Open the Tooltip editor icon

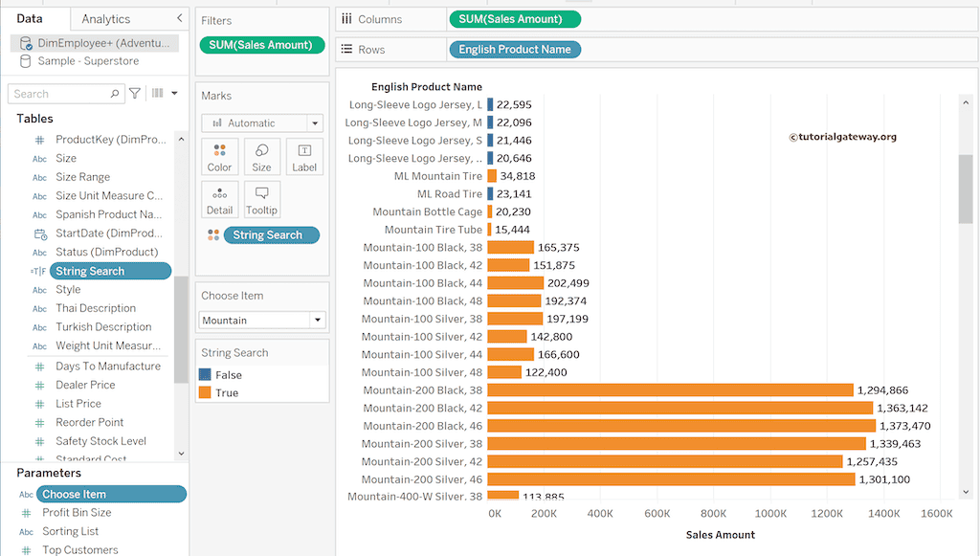click(261, 198)
